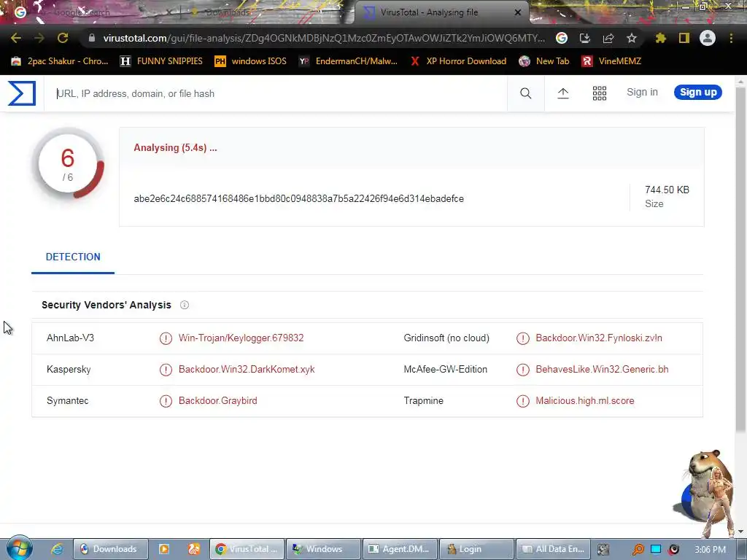Image resolution: width=747 pixels, height=560 pixels.
Task: Click the Sign up button
Action: [697, 93]
